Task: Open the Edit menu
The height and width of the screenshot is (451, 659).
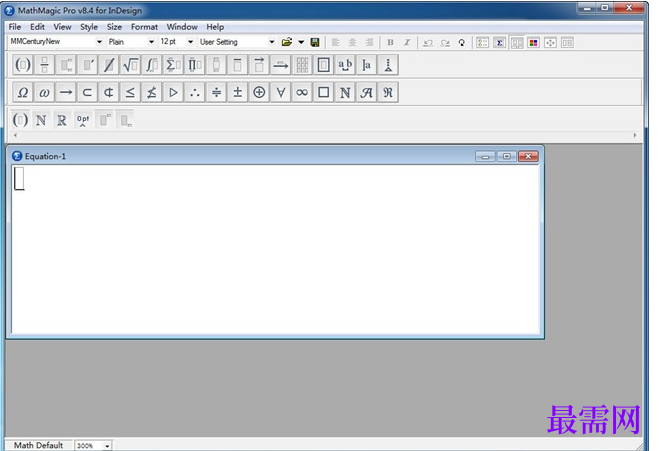Action: 37,27
